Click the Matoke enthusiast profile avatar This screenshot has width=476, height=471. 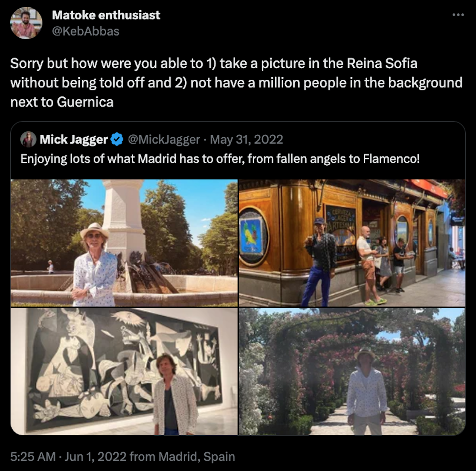[x=26, y=23]
